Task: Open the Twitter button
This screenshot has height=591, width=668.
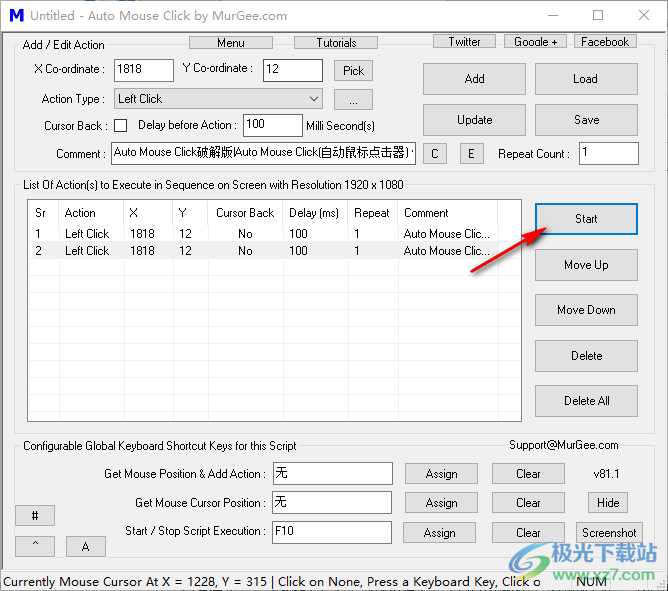Action: point(464,42)
